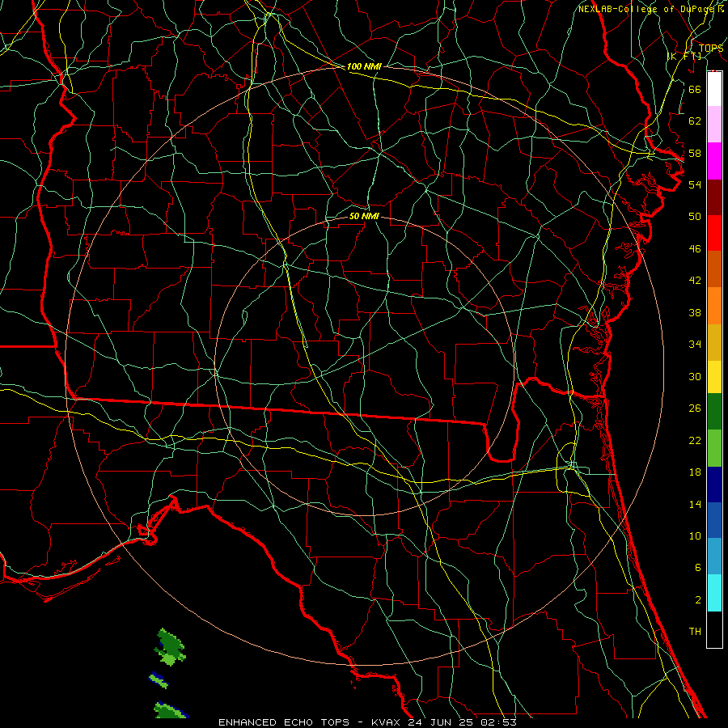The height and width of the screenshot is (728, 728).
Task: Pick the light blue legend swatch
Action: point(714,557)
